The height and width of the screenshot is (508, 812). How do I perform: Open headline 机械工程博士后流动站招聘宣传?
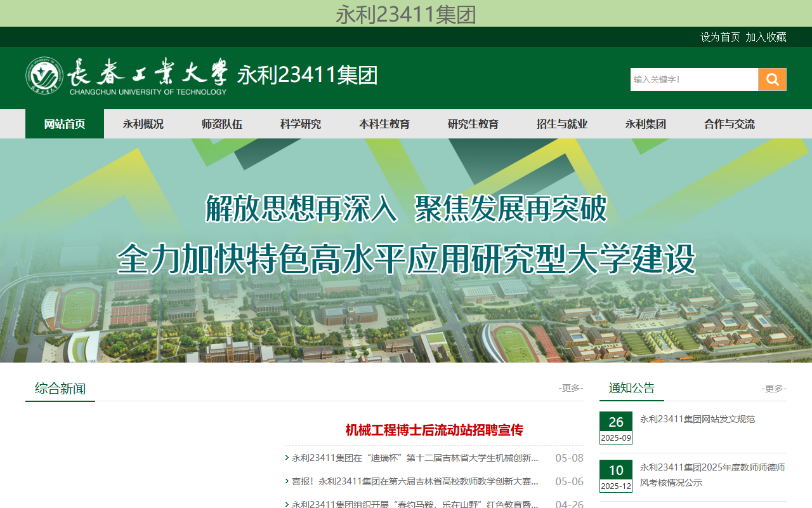[x=435, y=430]
